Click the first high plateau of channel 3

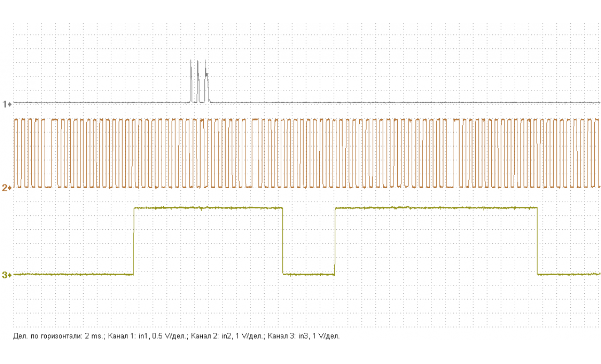pos(208,208)
